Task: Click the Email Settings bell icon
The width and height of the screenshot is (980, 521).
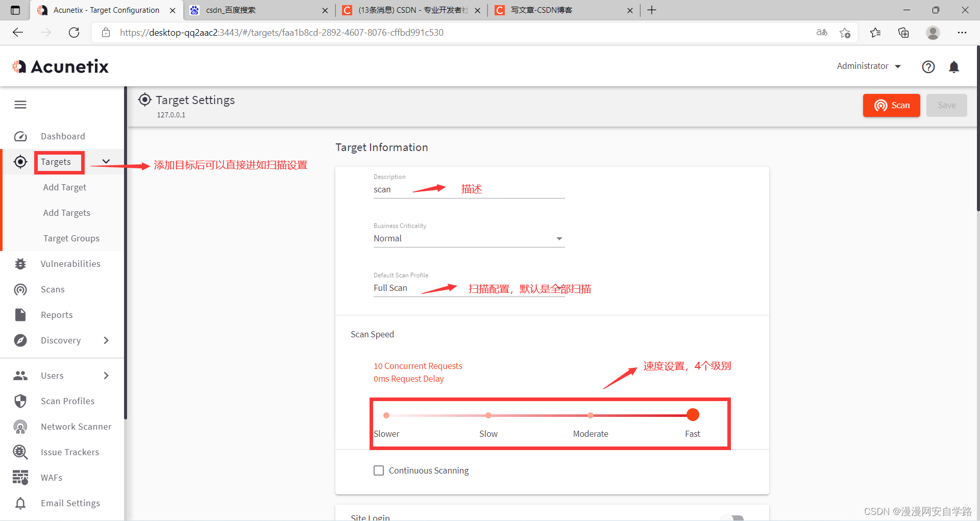Action: pos(20,503)
